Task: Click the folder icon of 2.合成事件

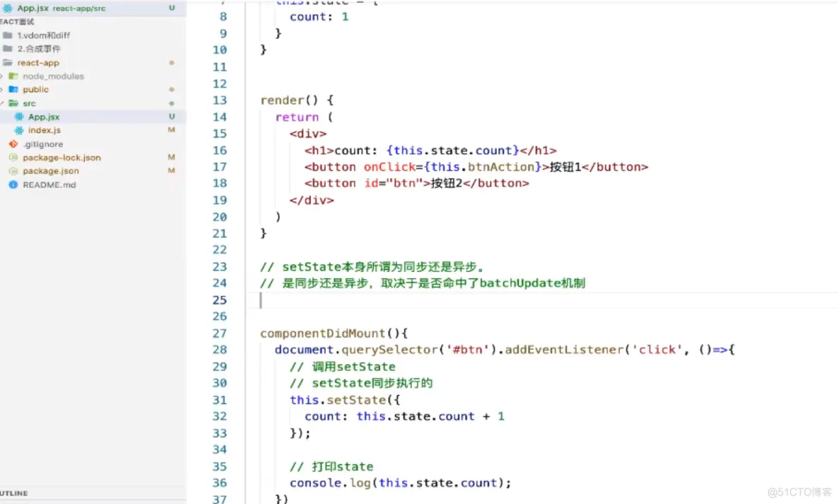Action: click(x=8, y=49)
